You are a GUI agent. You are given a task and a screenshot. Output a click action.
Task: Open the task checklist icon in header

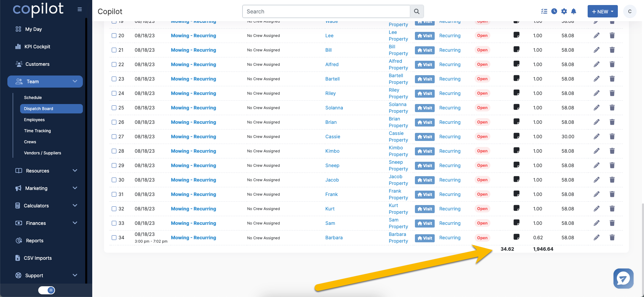[x=544, y=11]
